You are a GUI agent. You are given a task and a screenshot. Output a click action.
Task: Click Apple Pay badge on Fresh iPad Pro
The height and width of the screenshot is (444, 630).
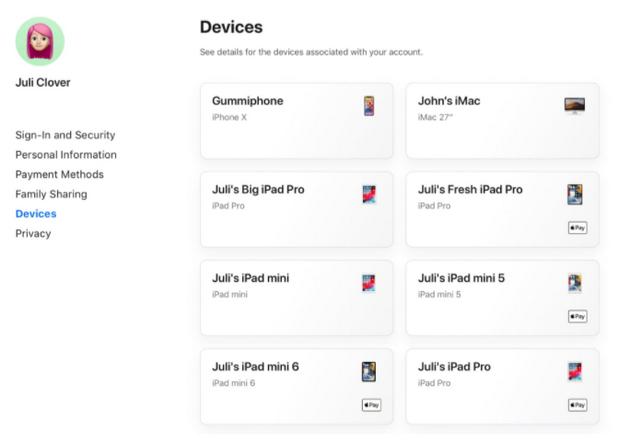coord(577,228)
